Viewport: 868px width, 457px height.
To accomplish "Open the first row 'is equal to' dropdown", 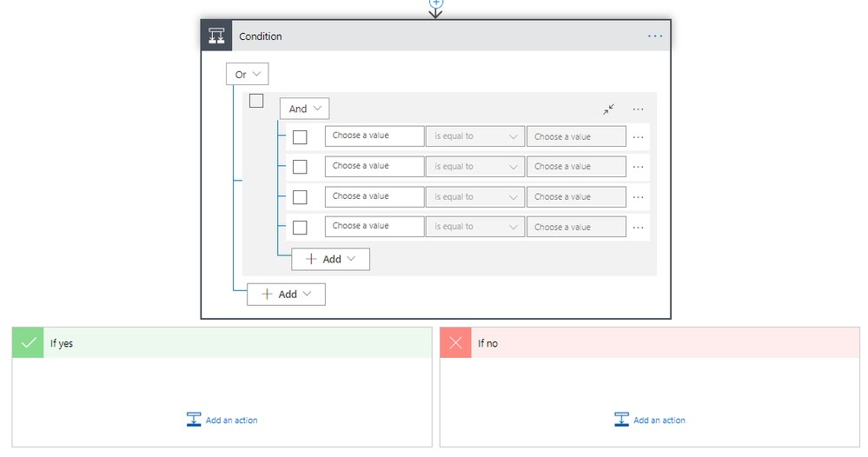I will click(x=475, y=136).
